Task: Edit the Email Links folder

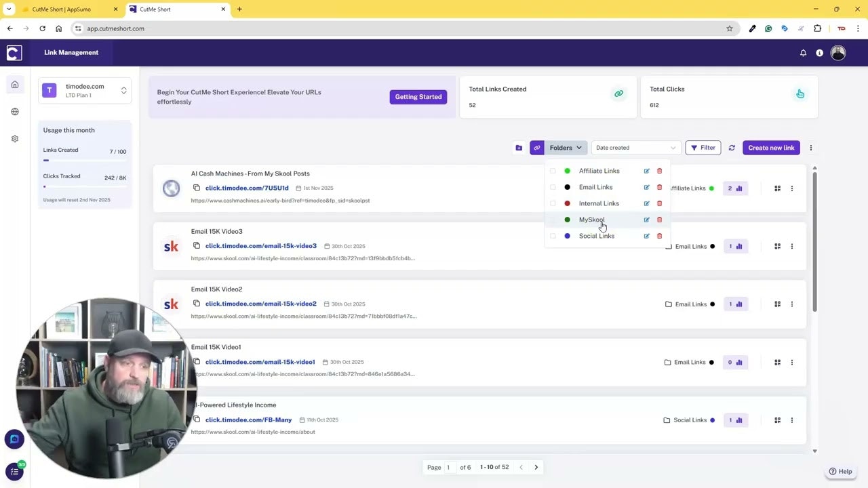Action: [x=646, y=187]
